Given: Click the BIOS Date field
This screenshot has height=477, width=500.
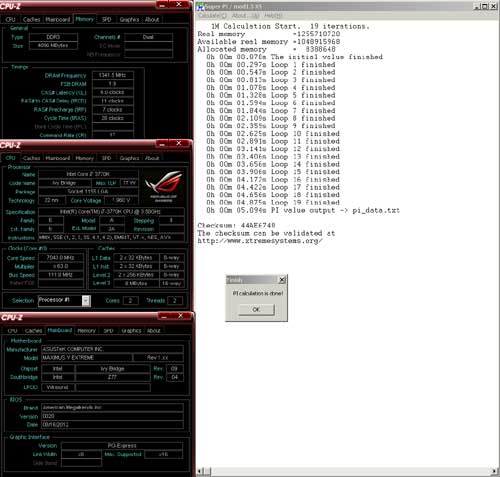Looking at the screenshot, I should (112, 425).
